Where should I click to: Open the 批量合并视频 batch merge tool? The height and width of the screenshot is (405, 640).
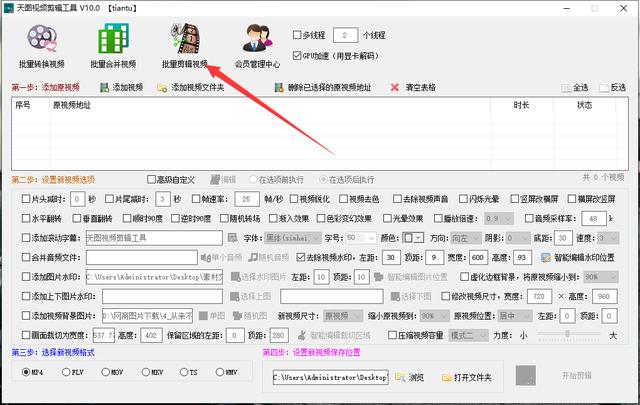tap(114, 46)
